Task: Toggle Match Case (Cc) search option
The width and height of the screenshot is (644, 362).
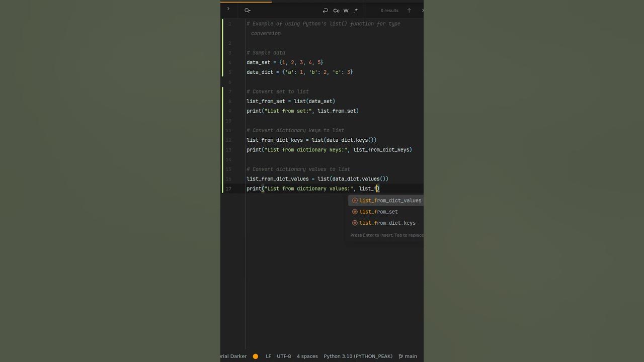Action: 336,11
